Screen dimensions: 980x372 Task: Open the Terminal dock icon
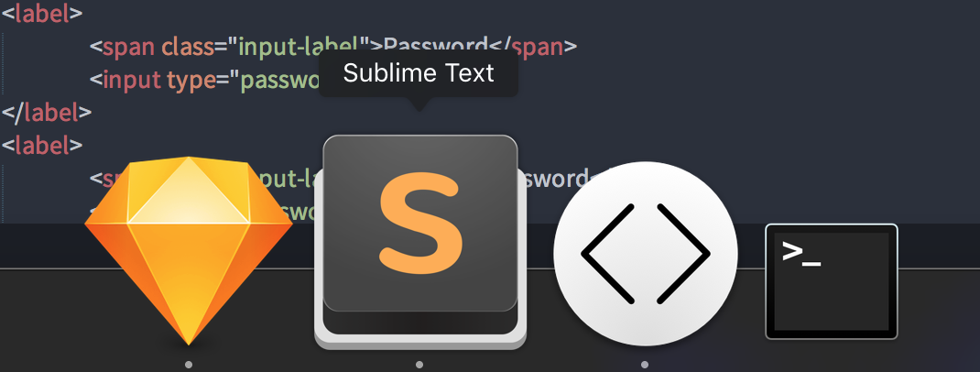[832, 281]
